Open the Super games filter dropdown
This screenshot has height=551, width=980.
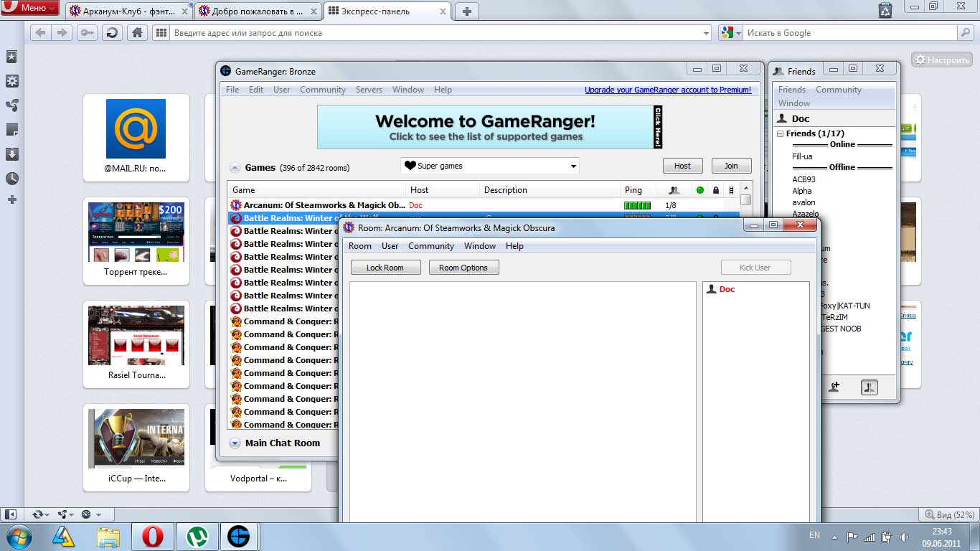[x=490, y=166]
